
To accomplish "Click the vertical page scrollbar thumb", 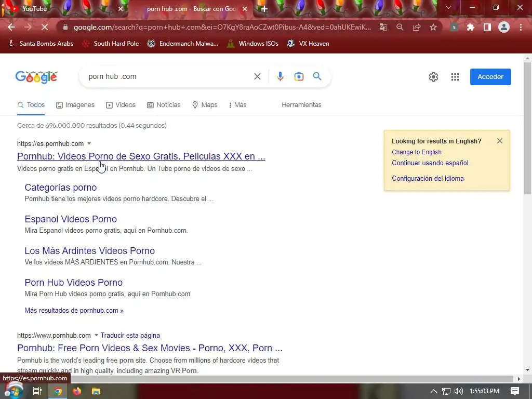I will 527,128.
